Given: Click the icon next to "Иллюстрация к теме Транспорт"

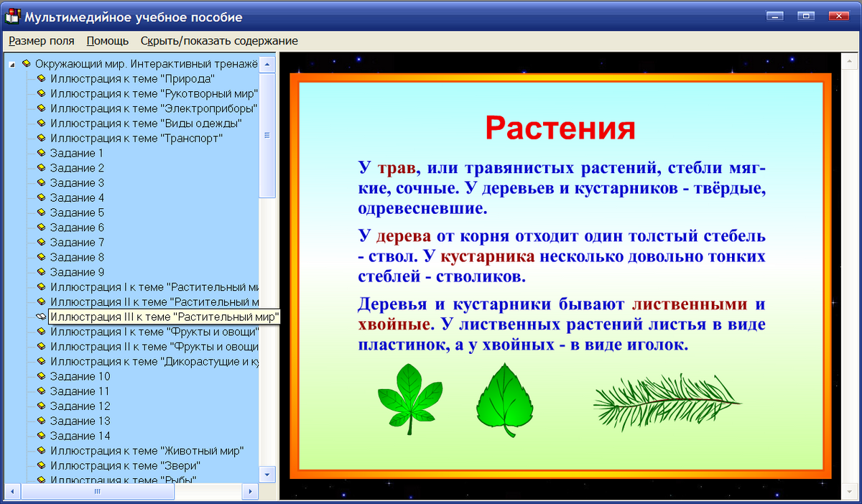Looking at the screenshot, I should (x=41, y=138).
